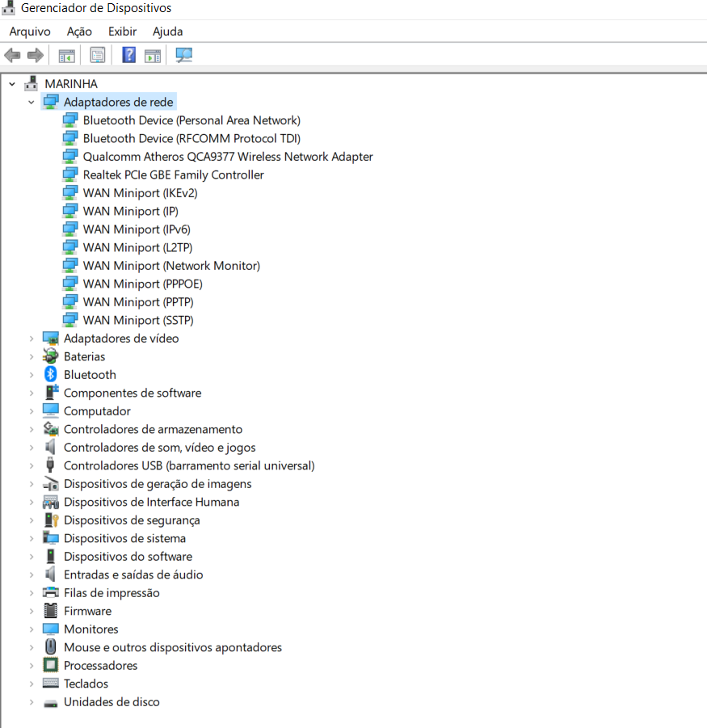Image resolution: width=707 pixels, height=728 pixels.
Task: Click the Computador monitor icon
Action: [x=51, y=410]
